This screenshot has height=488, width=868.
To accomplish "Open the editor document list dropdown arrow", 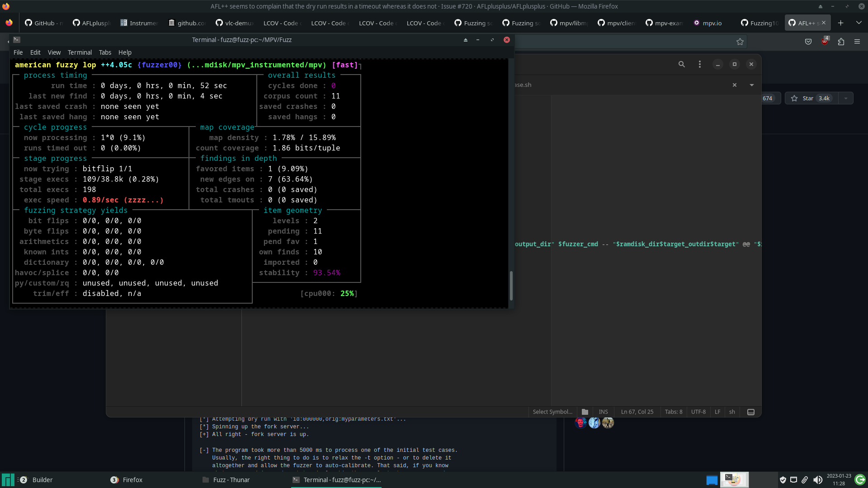I will point(752,85).
